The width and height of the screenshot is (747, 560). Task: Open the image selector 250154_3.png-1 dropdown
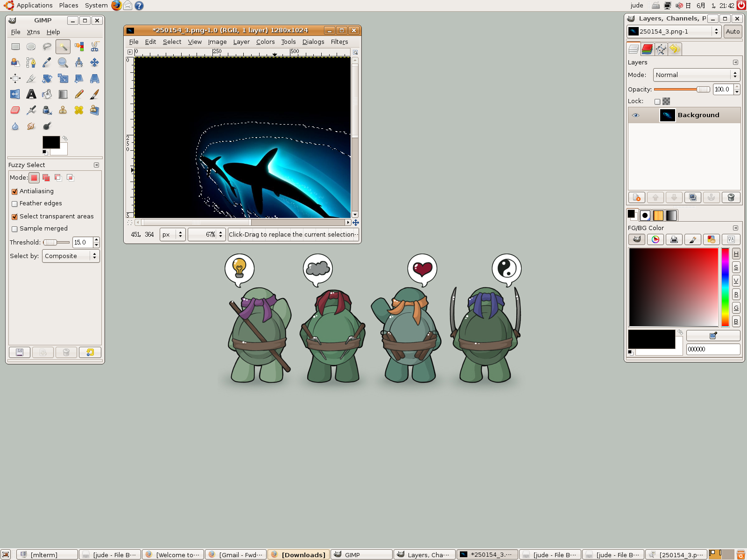pyautogui.click(x=674, y=32)
